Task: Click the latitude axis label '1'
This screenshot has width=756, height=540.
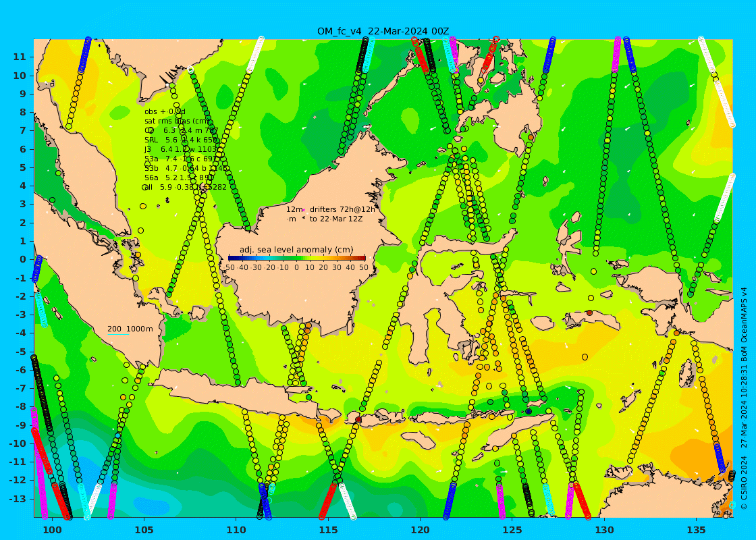Action: point(23,241)
